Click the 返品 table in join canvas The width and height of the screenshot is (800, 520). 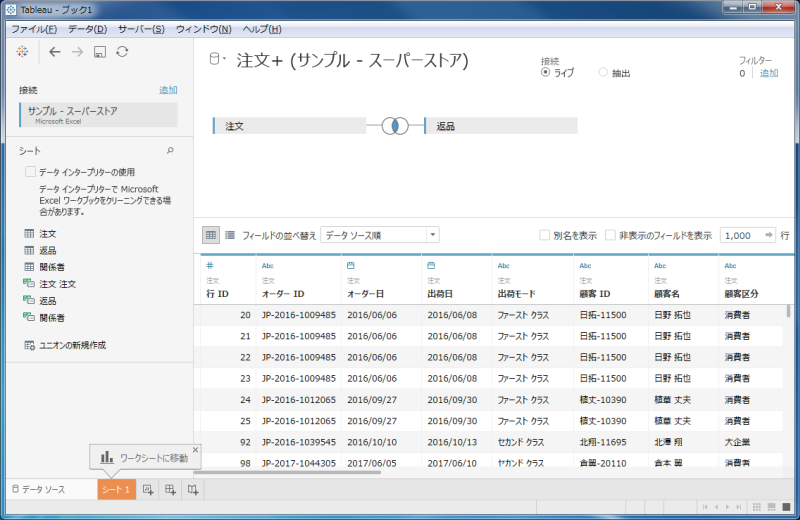tap(501, 126)
